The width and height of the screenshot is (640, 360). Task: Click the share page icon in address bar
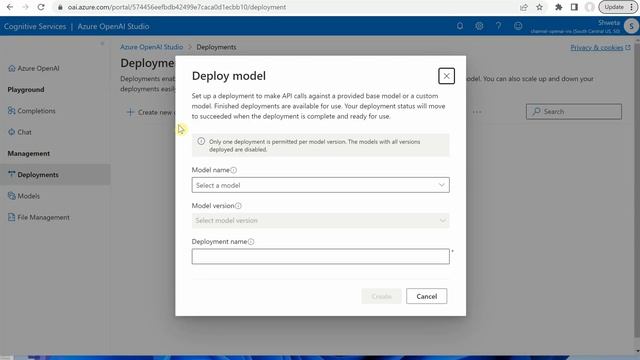[x=524, y=7]
